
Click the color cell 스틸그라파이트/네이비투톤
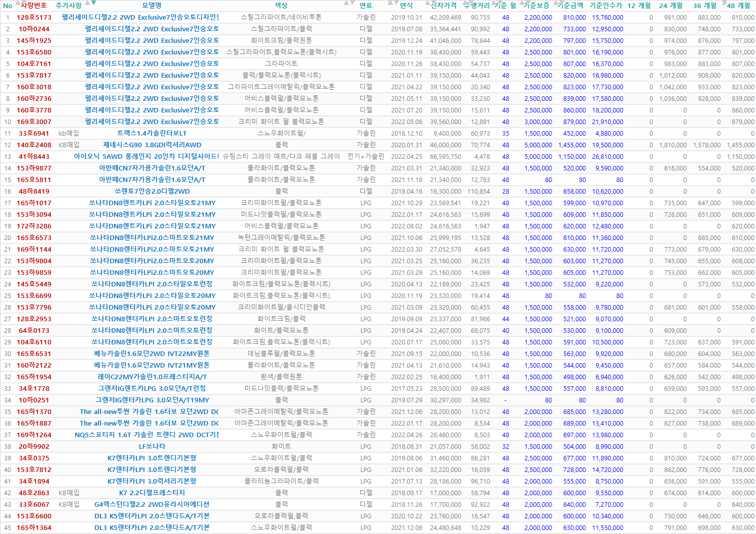tap(281, 17)
